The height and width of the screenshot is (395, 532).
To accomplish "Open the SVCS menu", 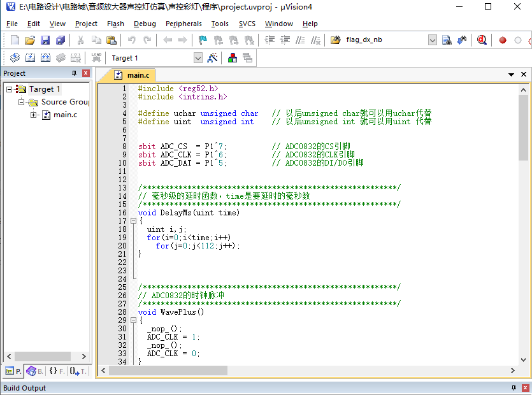I will coord(247,24).
